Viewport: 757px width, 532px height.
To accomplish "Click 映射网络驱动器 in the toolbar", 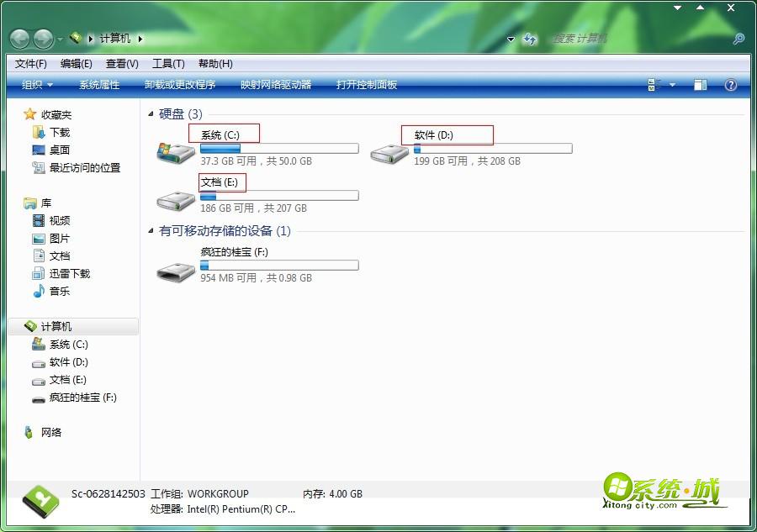I will pyautogui.click(x=276, y=85).
